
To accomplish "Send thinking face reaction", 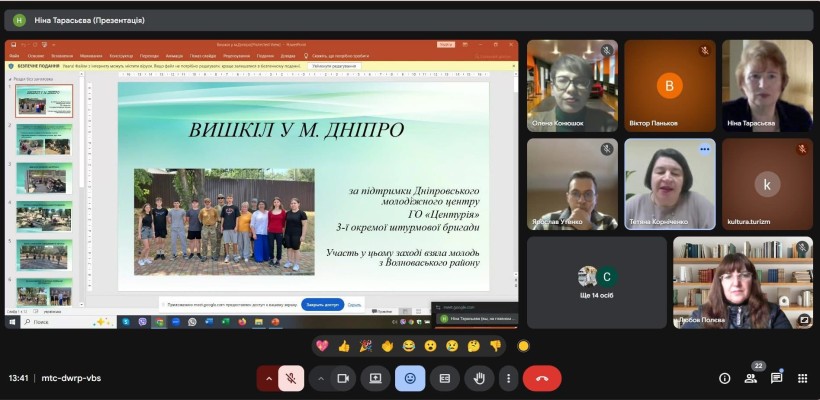I will pos(474,346).
